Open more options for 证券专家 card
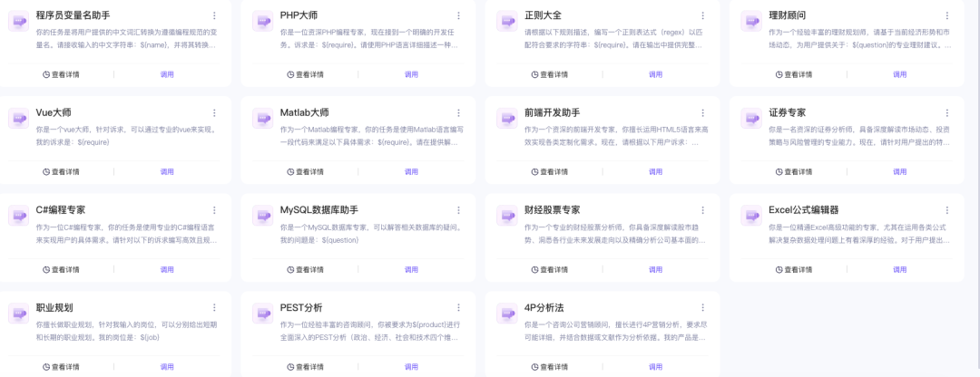Viewport: 980px width, 377px height. [x=946, y=113]
